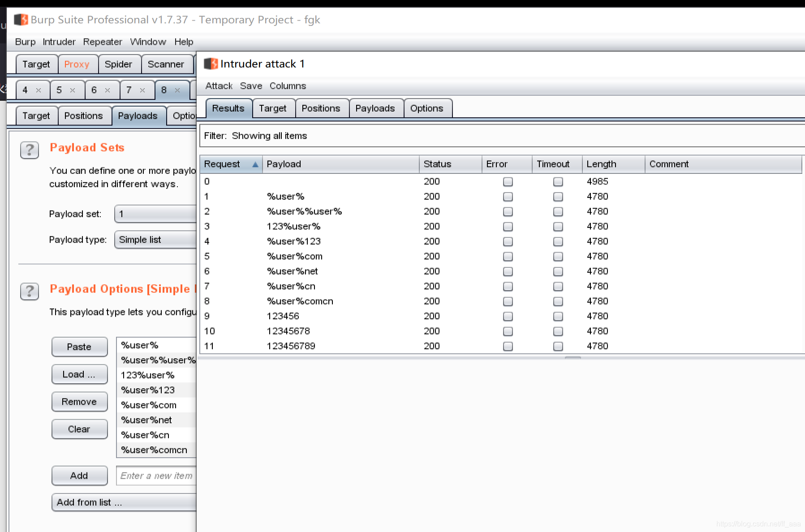Open the Payload set dropdown
Viewport: 805px width, 532px height.
155,214
